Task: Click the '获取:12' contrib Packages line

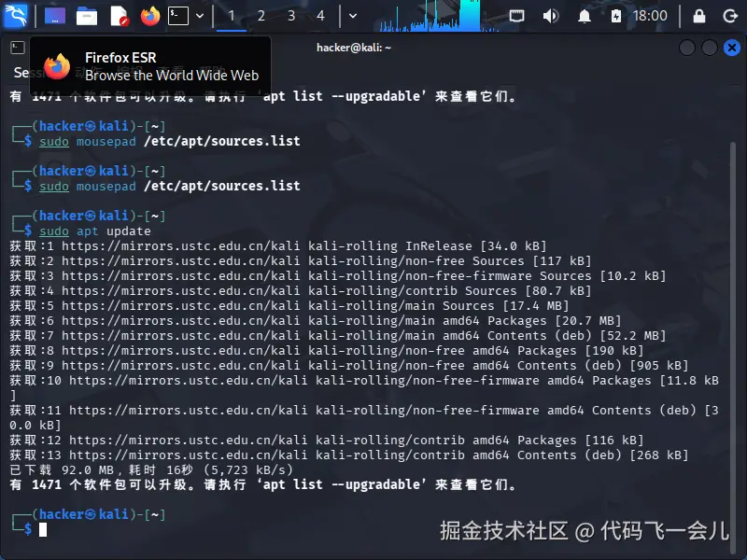Action: tap(326, 440)
